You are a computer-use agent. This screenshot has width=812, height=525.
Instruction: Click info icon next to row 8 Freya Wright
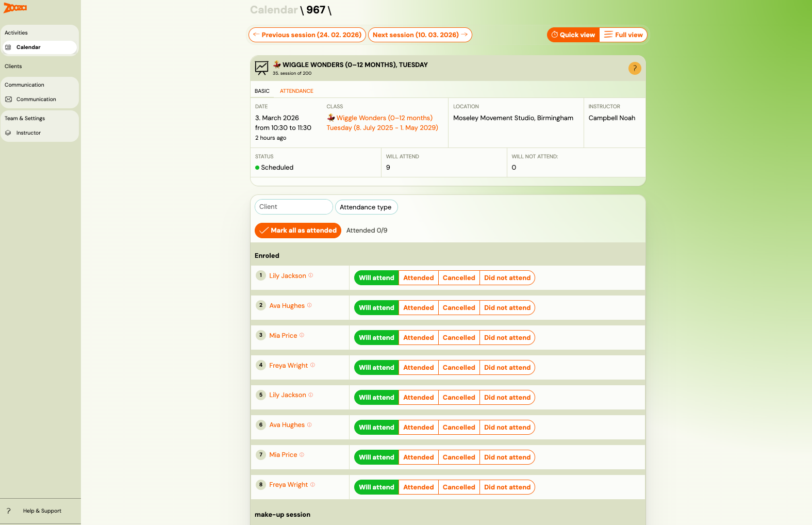pos(312,485)
